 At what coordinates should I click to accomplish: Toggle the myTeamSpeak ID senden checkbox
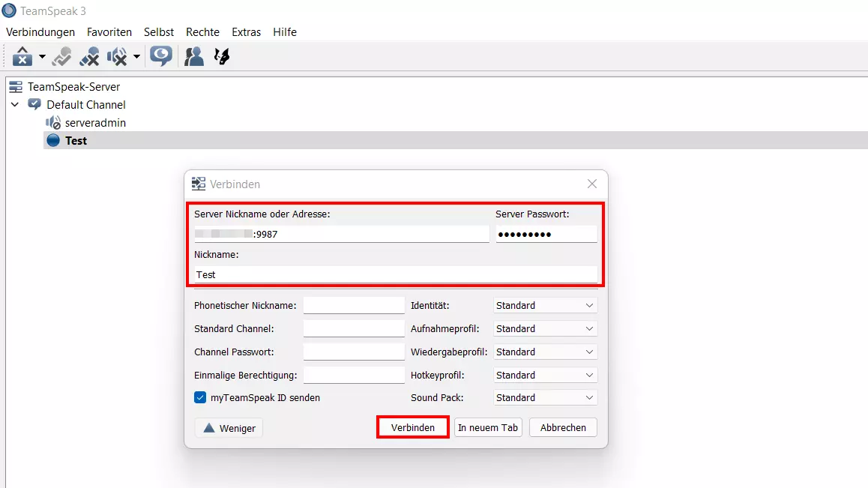[200, 398]
